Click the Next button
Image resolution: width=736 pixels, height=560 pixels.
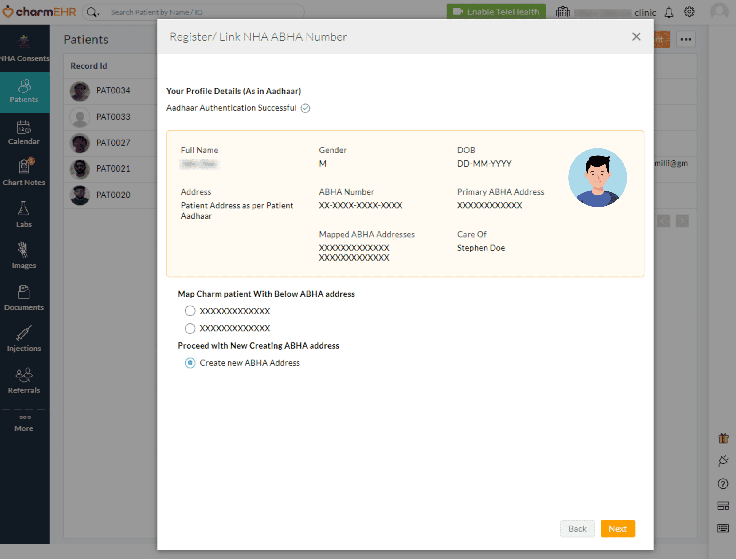pos(617,529)
